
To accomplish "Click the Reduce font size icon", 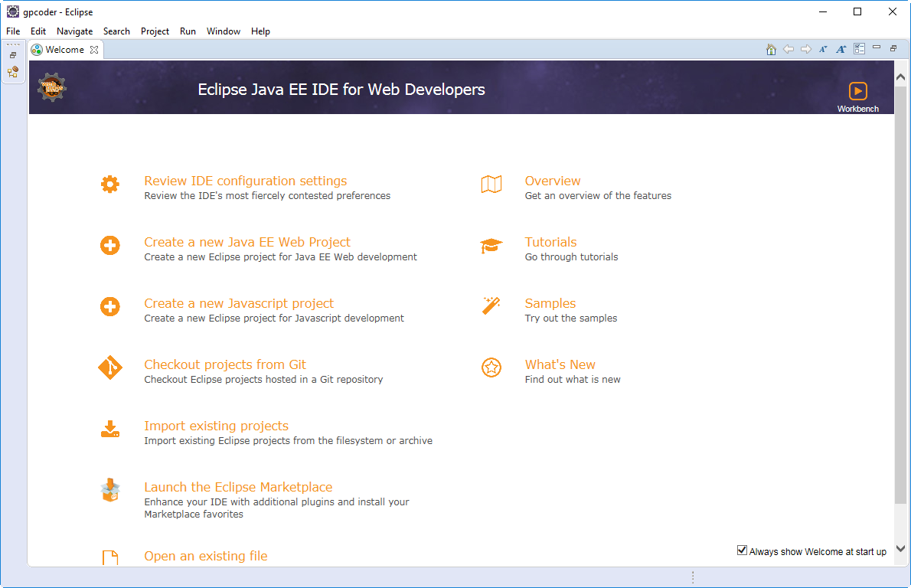I will point(823,50).
